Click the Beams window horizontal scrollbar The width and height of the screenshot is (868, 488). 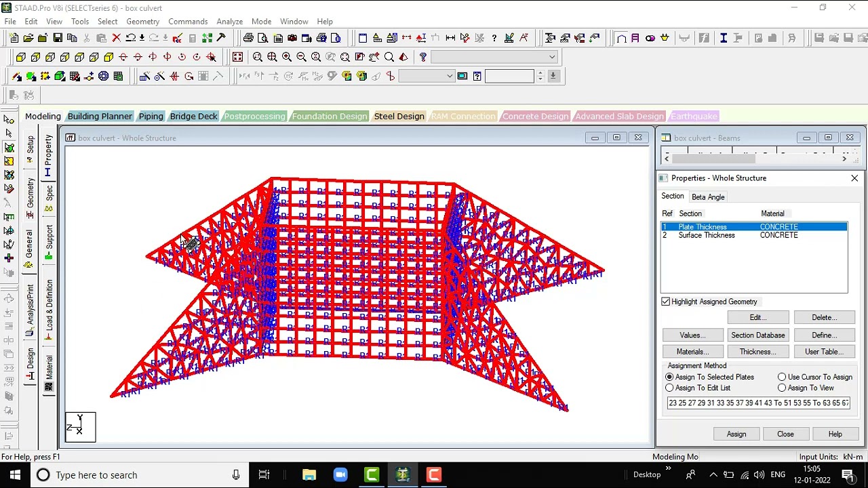pyautogui.click(x=755, y=159)
